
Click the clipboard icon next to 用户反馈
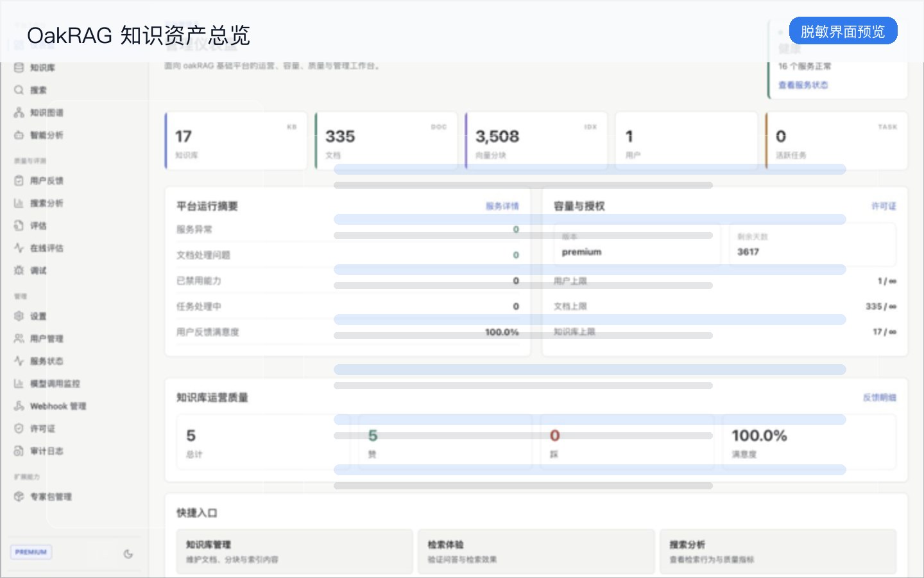19,180
